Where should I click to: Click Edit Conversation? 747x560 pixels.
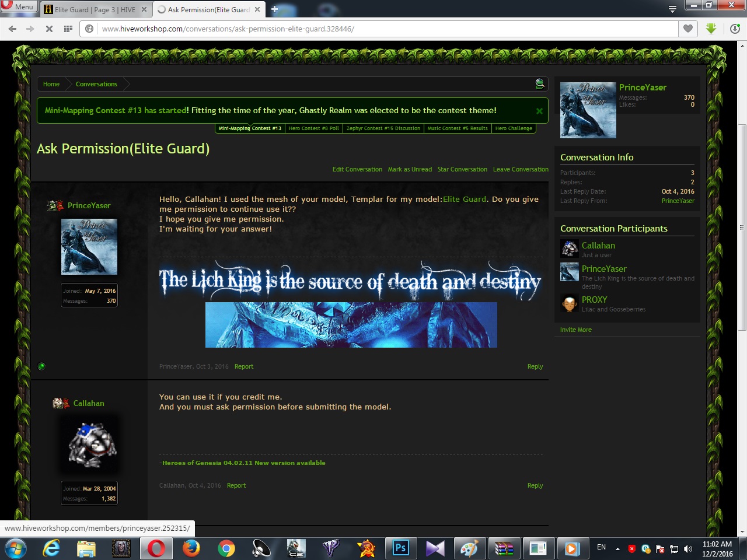tap(357, 169)
